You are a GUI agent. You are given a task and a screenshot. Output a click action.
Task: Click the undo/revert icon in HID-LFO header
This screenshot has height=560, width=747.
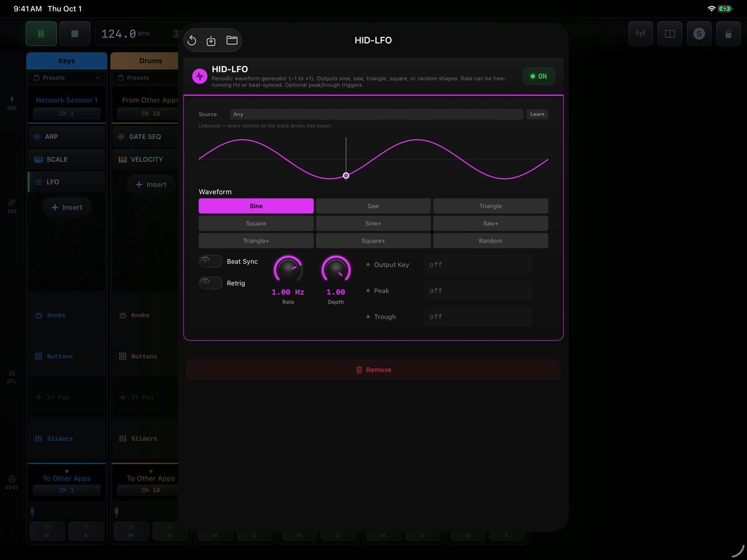192,40
